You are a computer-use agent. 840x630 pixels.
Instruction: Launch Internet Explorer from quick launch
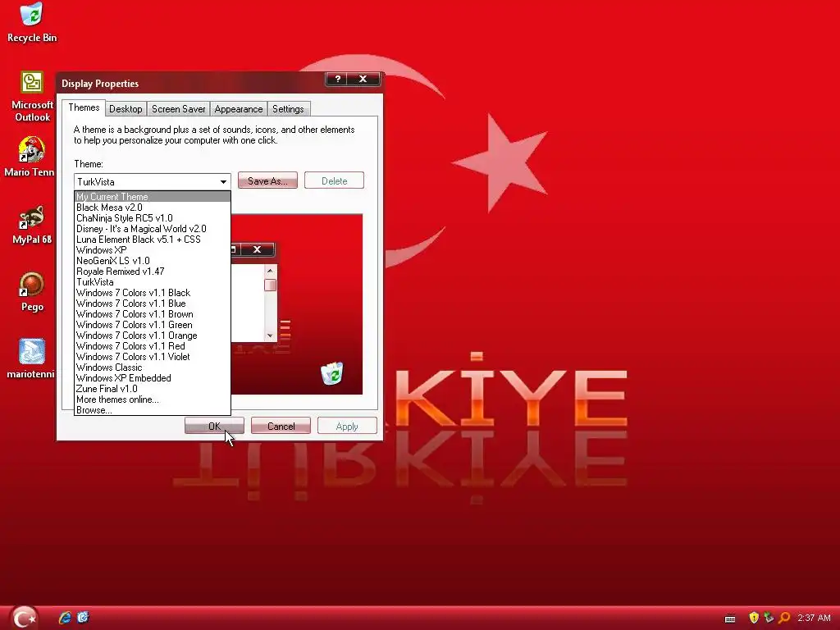tap(65, 618)
